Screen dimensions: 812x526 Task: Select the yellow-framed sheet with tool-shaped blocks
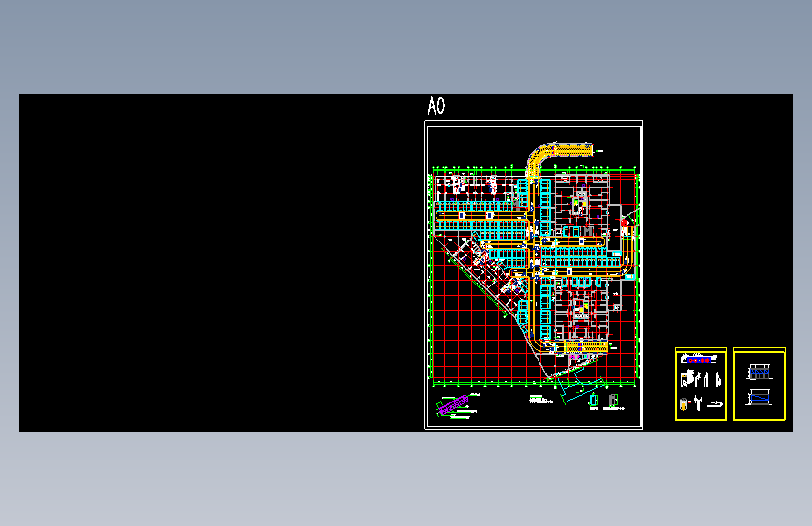click(701, 384)
